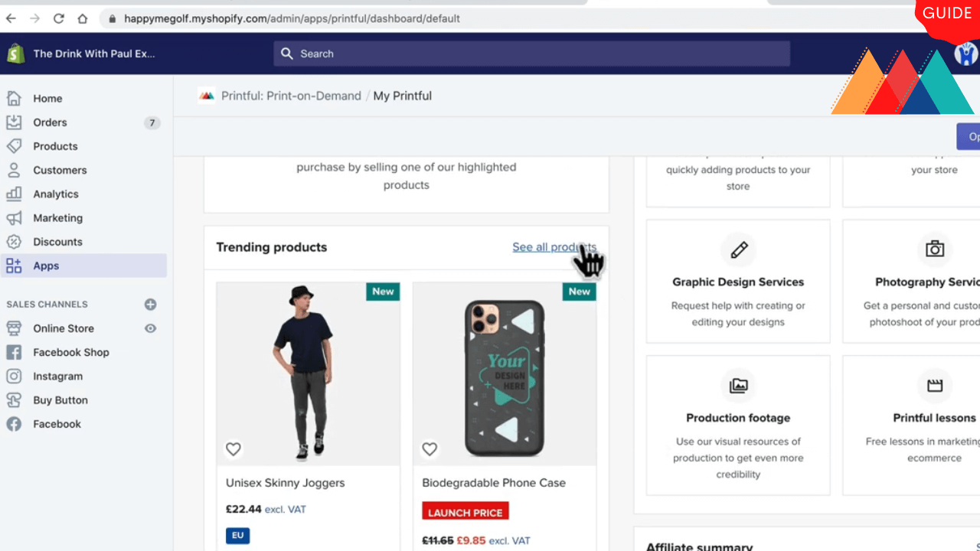Click the Shopify logo icon
The image size is (980, 551).
[x=16, y=54]
